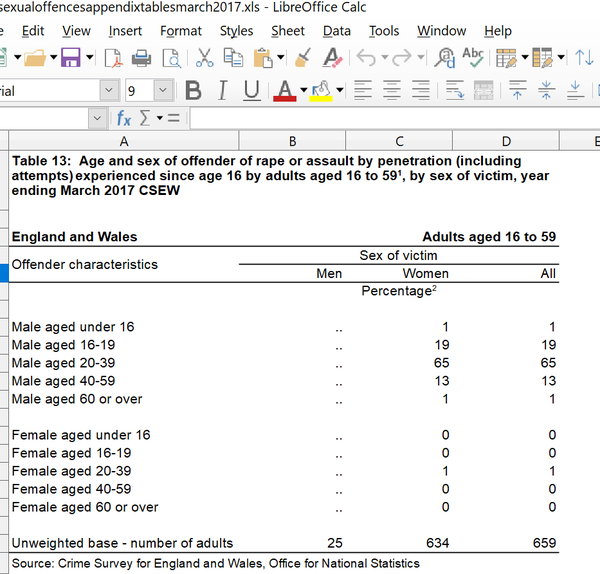This screenshot has width=600, height=574.
Task: Click the Undo arrow
Action: point(366,58)
